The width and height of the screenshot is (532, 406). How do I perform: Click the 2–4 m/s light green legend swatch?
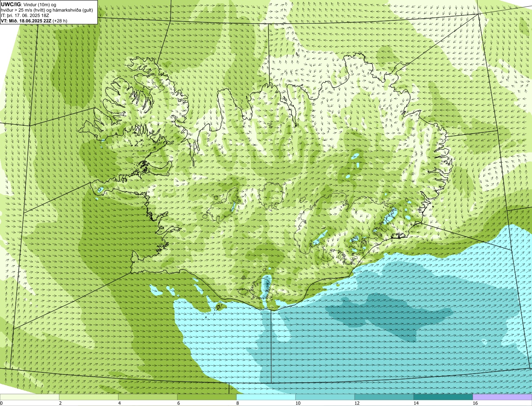(89, 397)
